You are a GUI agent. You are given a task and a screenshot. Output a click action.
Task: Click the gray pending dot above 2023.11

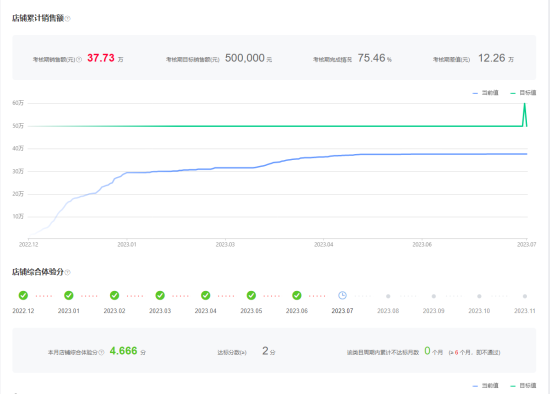(525, 296)
